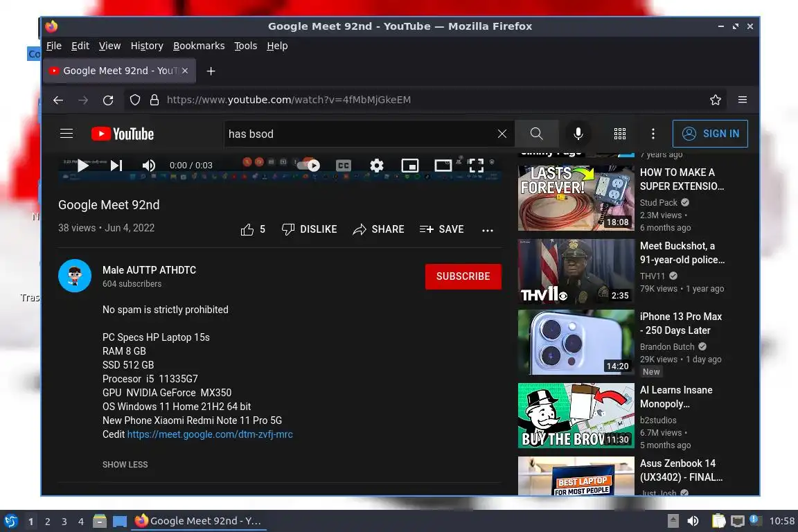Open the YouTube apps grid
Viewport: 798px width, 532px height.
tap(620, 134)
